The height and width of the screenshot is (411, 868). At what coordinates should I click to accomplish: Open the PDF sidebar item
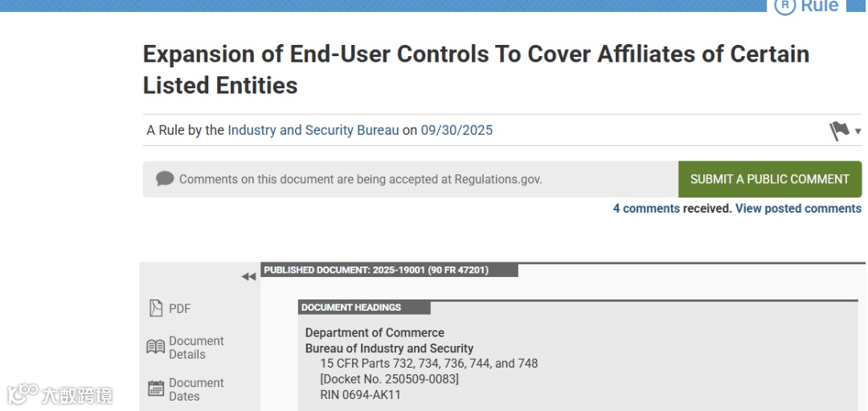pyautogui.click(x=179, y=309)
